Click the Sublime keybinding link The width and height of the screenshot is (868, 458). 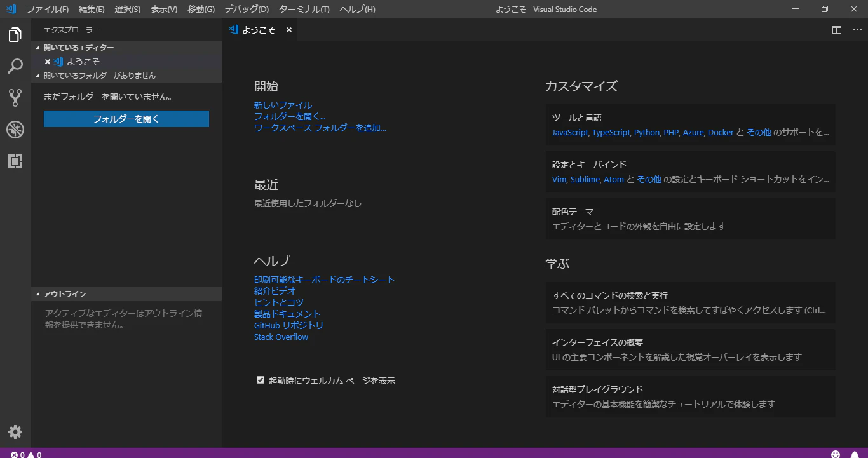coord(585,180)
